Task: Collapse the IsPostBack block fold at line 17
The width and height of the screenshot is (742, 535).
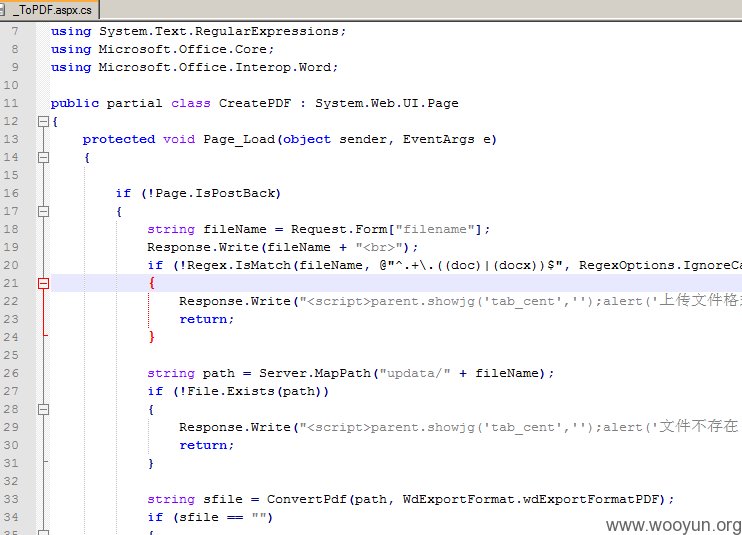Action: [43, 211]
